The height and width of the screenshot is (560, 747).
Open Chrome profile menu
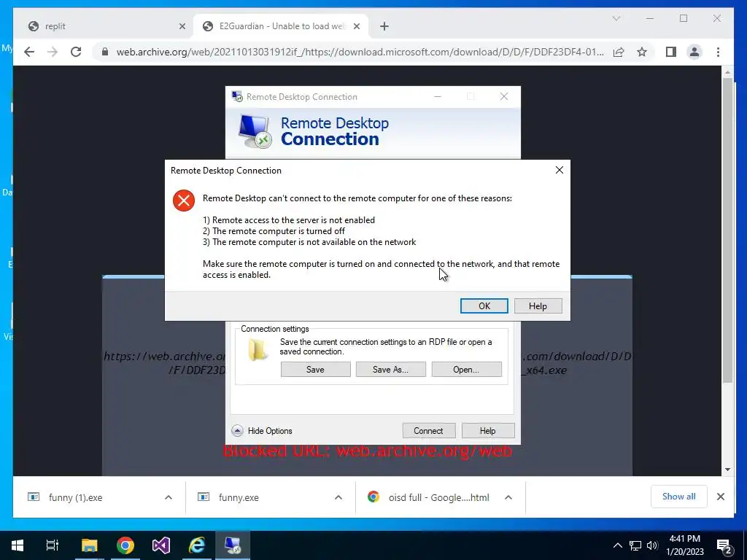click(x=694, y=52)
